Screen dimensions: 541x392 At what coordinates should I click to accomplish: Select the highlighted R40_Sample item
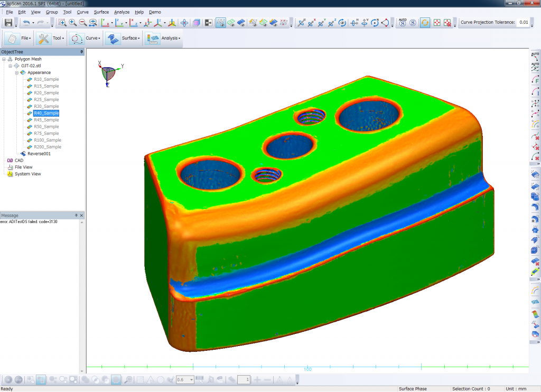coord(46,113)
